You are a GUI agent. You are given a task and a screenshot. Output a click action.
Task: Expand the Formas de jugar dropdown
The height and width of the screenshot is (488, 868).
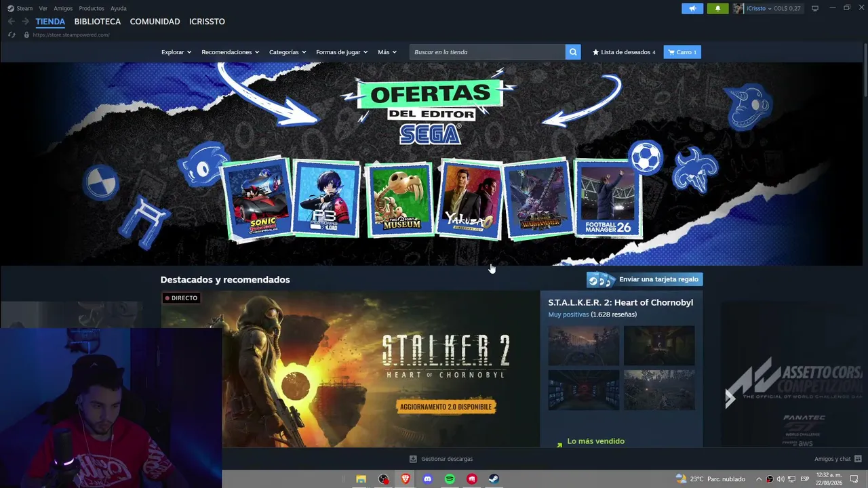point(342,52)
